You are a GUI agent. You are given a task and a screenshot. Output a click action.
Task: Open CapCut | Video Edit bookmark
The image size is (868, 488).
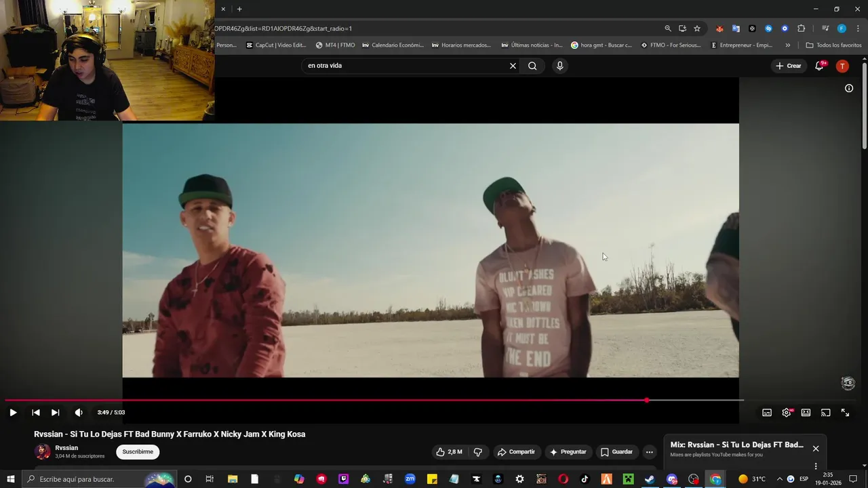click(276, 45)
